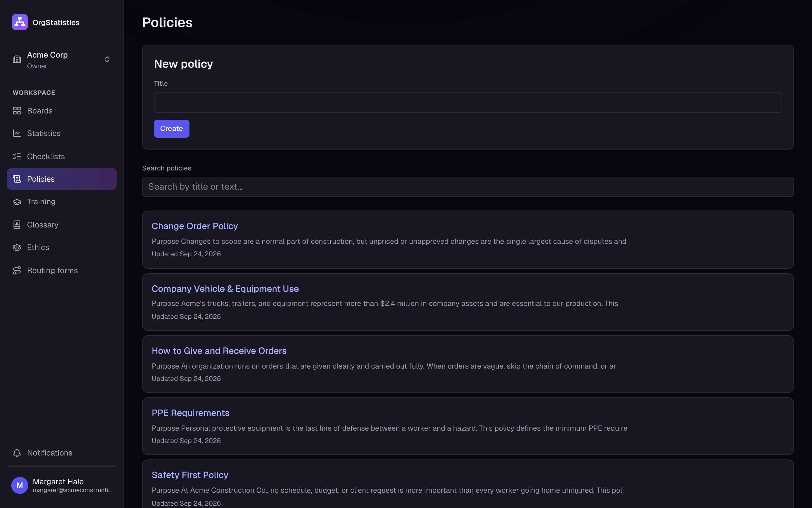Screen dimensions: 812x508
Task: Click the Create policy button
Action: point(171,129)
